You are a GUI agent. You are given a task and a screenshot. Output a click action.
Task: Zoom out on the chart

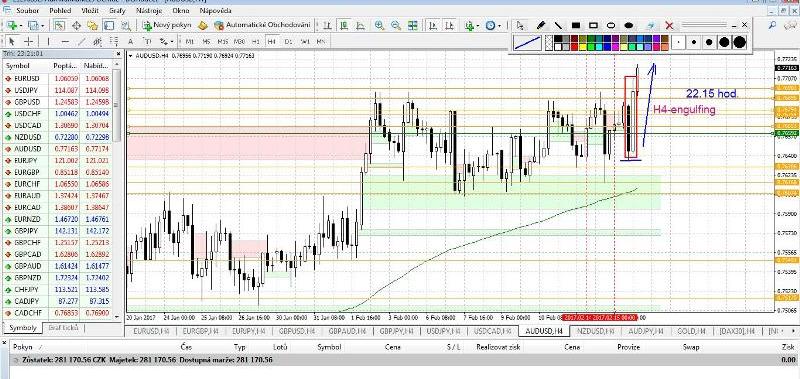395,25
